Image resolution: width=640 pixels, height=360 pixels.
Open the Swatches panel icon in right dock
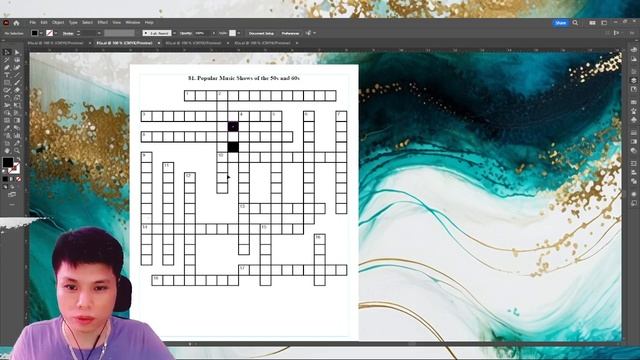point(633,102)
